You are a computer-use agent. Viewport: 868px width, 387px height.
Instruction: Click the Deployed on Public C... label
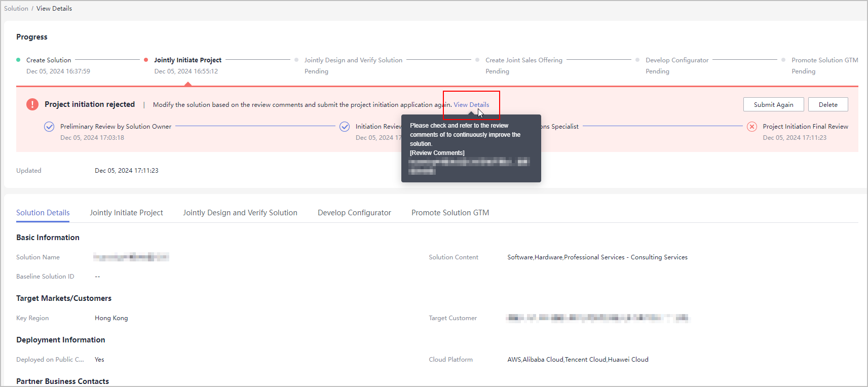click(x=50, y=360)
